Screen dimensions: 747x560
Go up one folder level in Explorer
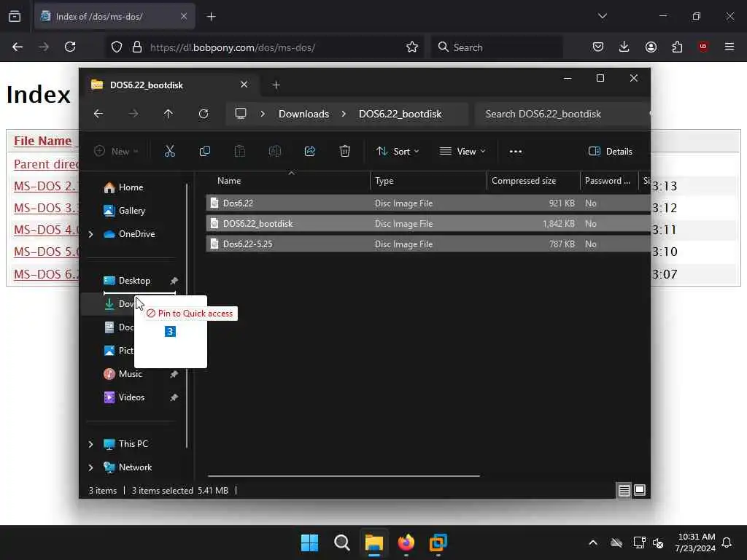coord(169,114)
